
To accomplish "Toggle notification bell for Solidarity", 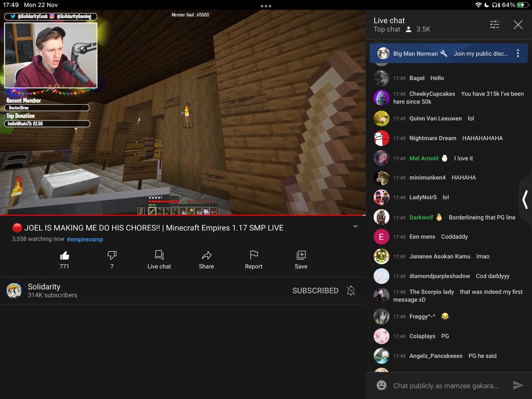I will [351, 291].
